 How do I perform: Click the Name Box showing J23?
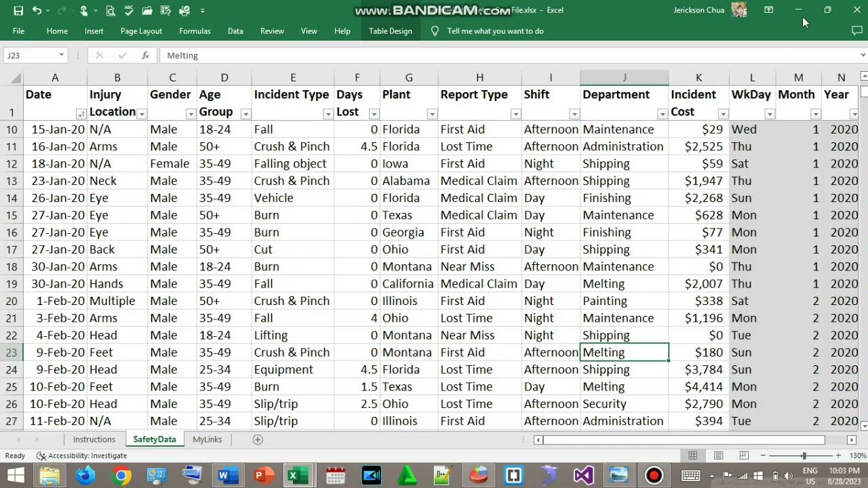[x=31, y=56]
